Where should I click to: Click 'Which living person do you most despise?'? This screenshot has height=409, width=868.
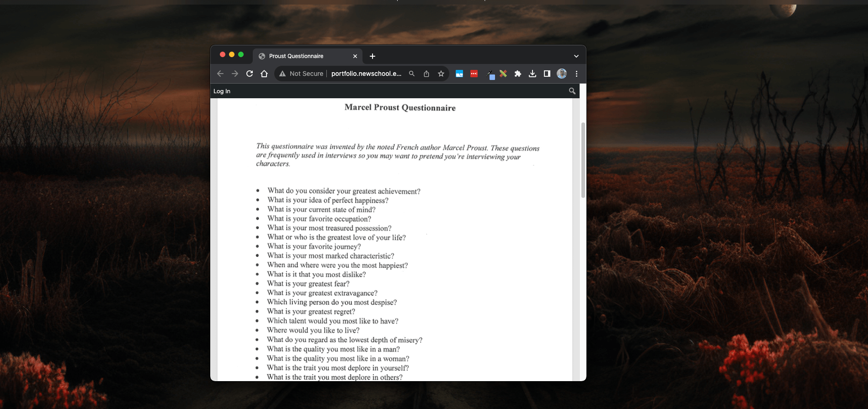(332, 302)
